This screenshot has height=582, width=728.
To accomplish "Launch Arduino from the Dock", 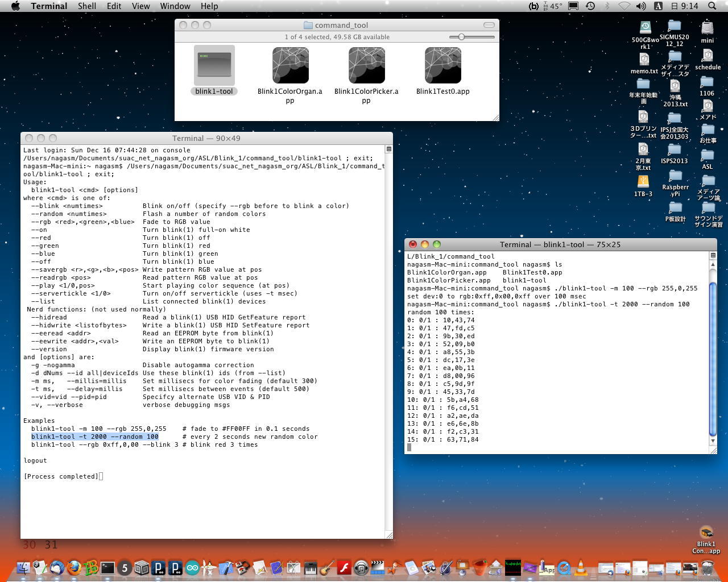I will pyautogui.click(x=192, y=567).
